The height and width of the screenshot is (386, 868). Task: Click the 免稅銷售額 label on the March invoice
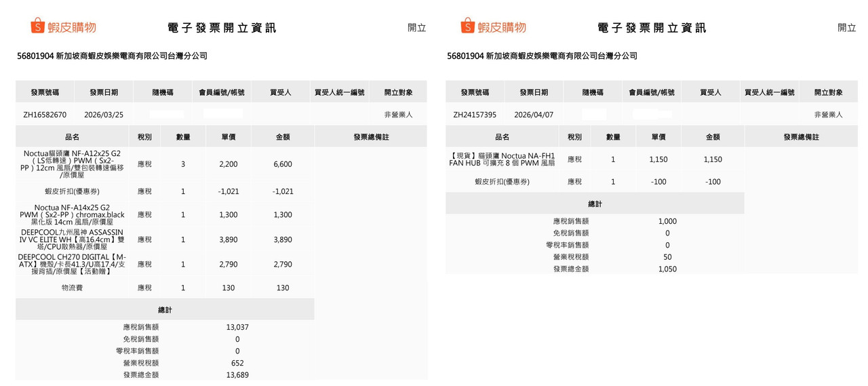[141, 339]
